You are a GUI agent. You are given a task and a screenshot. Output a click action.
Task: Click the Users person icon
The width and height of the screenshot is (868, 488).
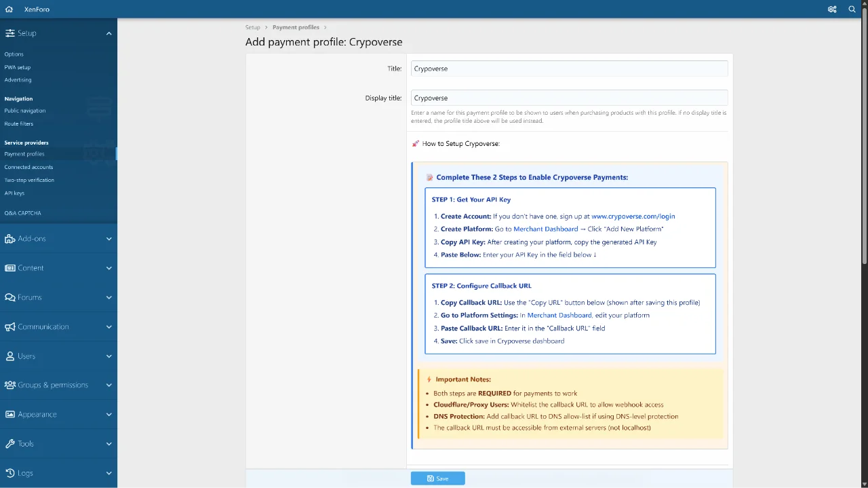coord(10,356)
